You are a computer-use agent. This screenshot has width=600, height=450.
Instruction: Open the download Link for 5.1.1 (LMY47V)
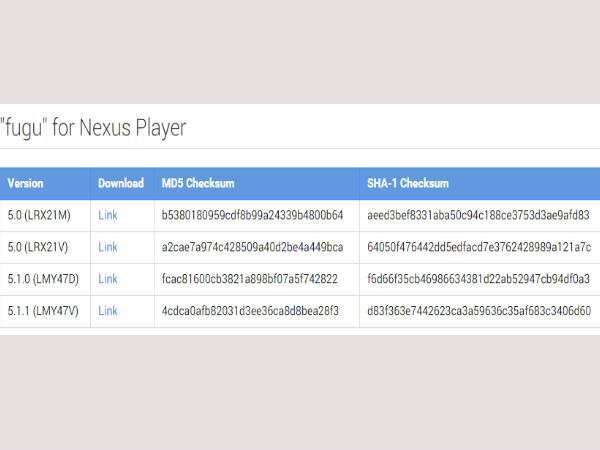(108, 310)
